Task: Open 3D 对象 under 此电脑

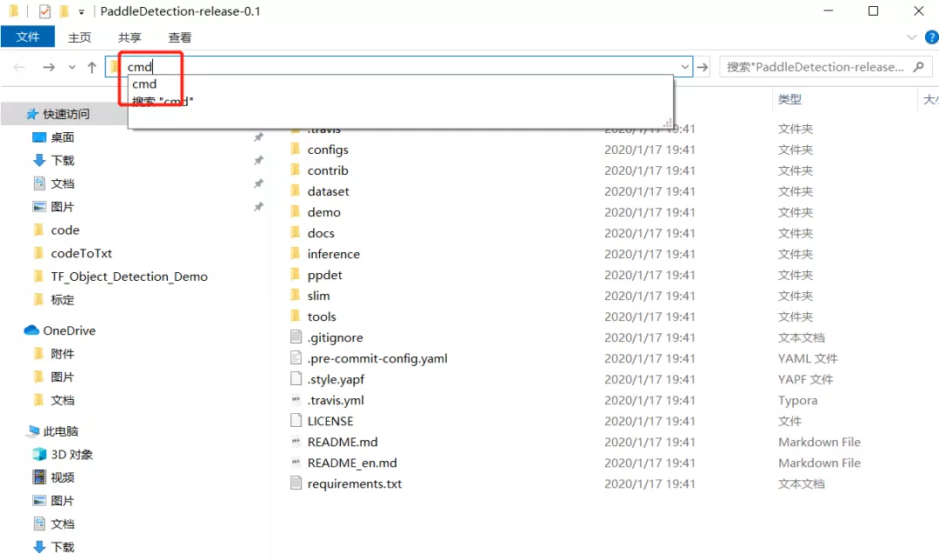Action: [x=72, y=455]
